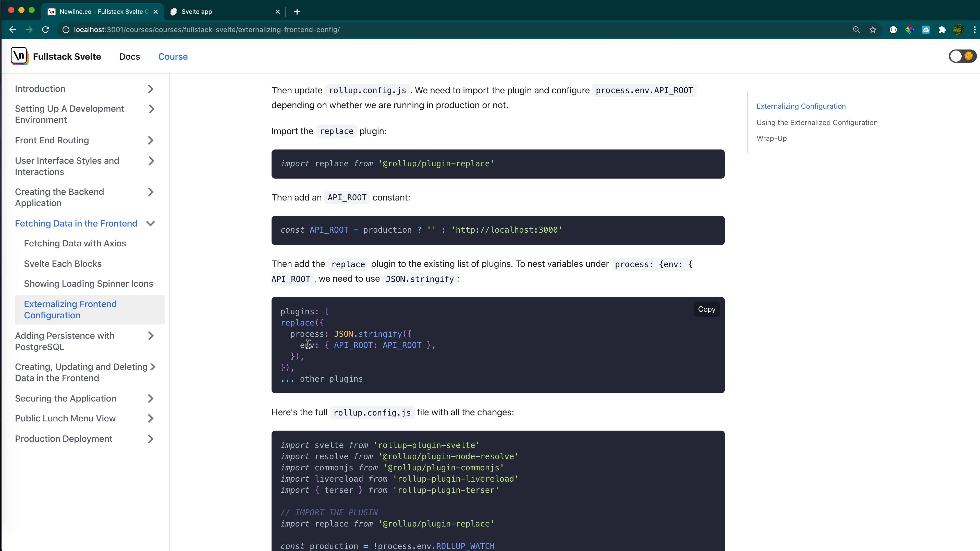Click the browser back navigation arrow
The width and height of the screenshot is (980, 551).
(x=13, y=30)
